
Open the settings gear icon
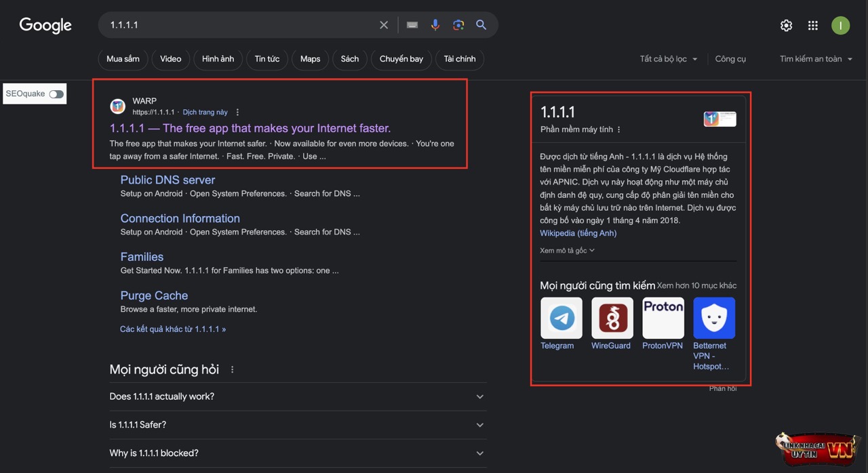click(x=786, y=26)
